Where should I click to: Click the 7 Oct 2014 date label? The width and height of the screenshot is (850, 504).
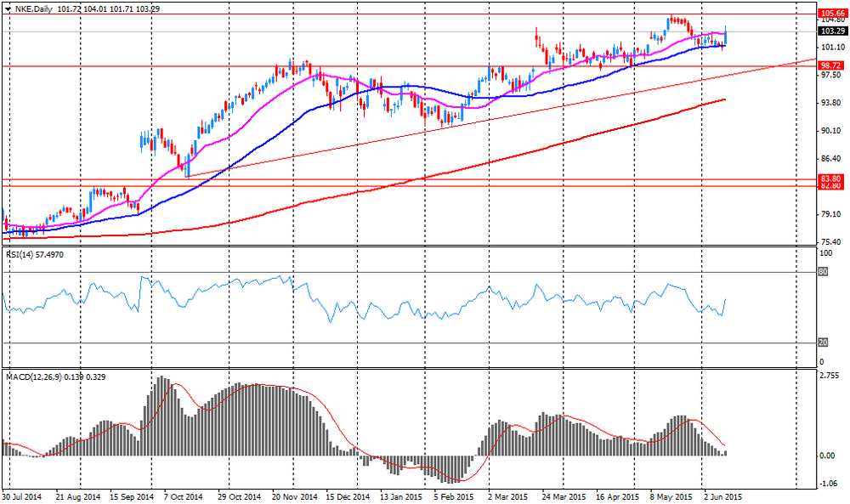183,496
